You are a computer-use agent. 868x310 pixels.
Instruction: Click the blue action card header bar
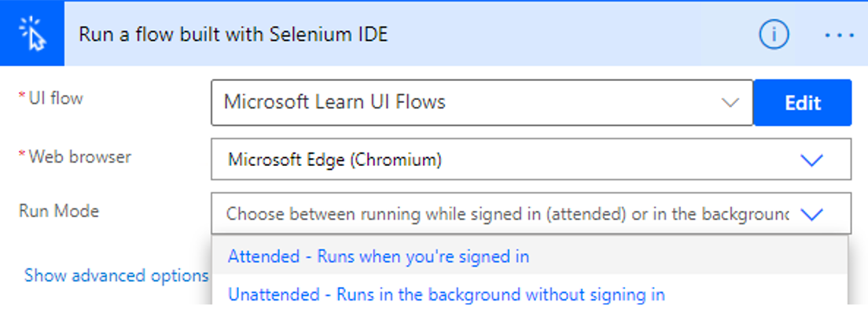point(434,35)
